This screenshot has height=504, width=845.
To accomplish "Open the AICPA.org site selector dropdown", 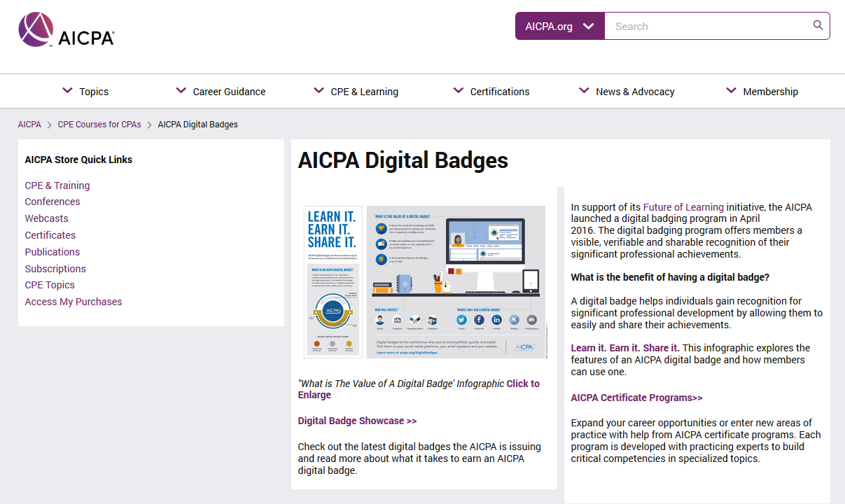I will 560,26.
